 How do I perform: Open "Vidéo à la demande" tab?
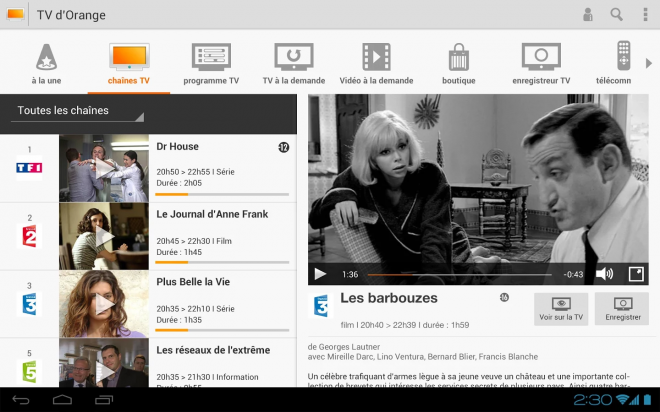(376, 64)
